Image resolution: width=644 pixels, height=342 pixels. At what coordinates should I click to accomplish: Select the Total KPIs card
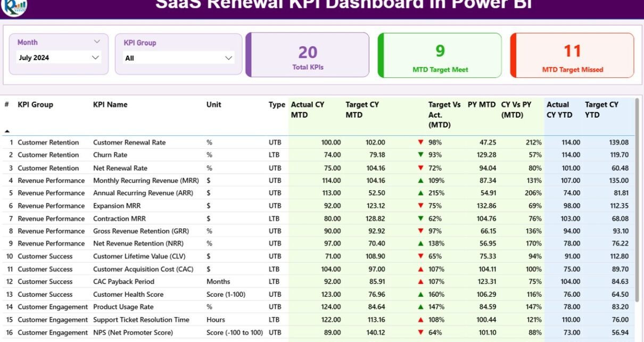(x=308, y=55)
